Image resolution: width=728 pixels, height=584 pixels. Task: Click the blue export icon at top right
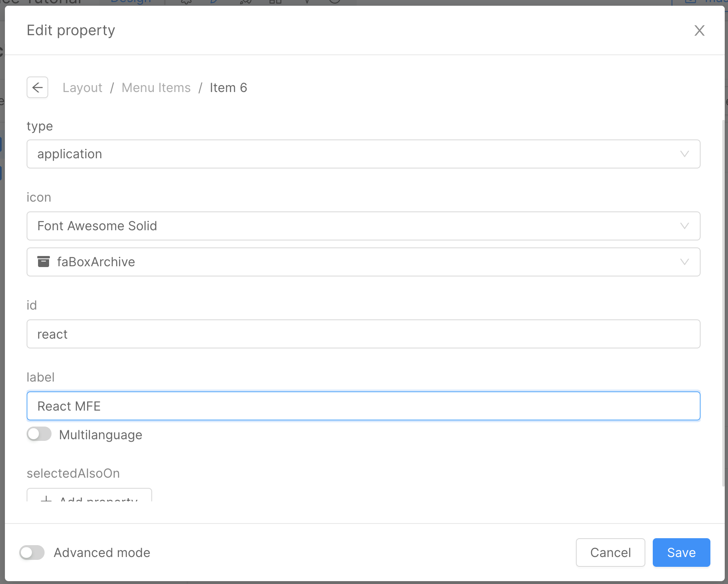pyautogui.click(x=690, y=2)
